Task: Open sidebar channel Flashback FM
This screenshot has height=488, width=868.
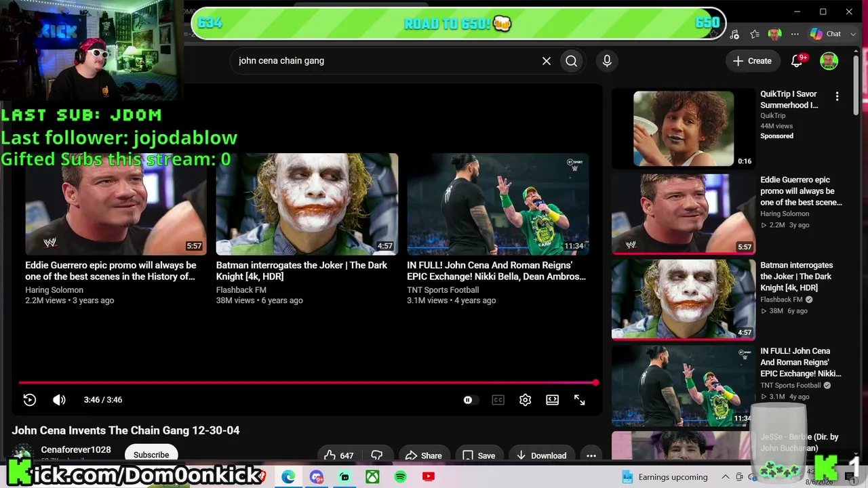Action: (781, 300)
